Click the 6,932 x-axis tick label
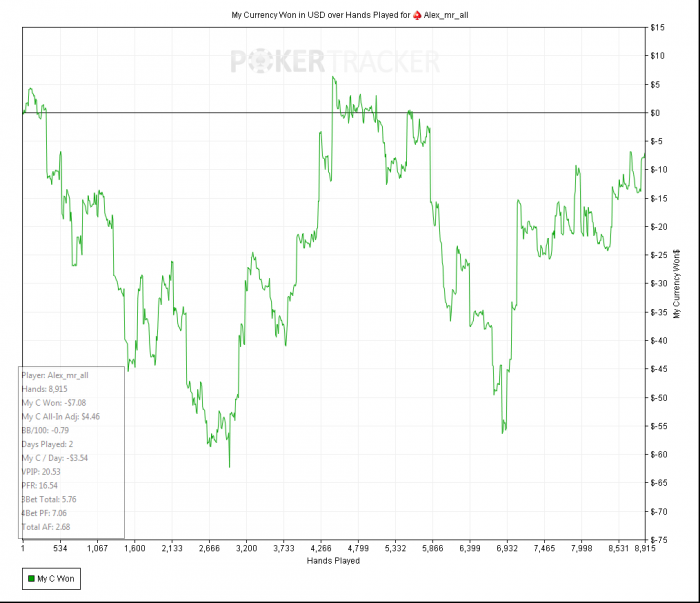 click(x=507, y=548)
